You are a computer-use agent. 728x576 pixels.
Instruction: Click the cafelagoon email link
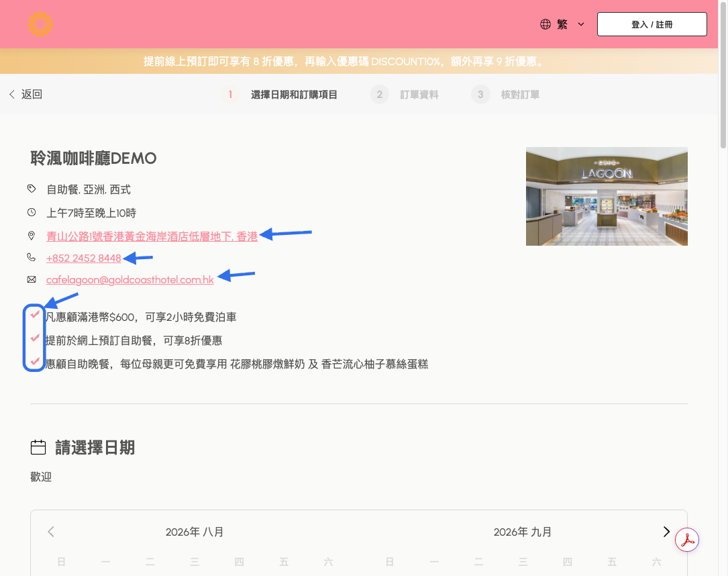(x=130, y=280)
